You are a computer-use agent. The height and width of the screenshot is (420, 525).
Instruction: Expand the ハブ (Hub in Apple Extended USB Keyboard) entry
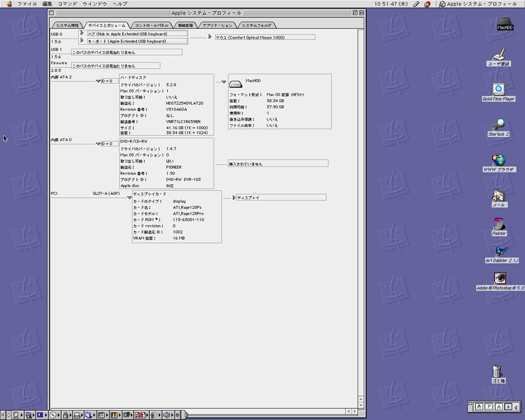click(x=82, y=33)
